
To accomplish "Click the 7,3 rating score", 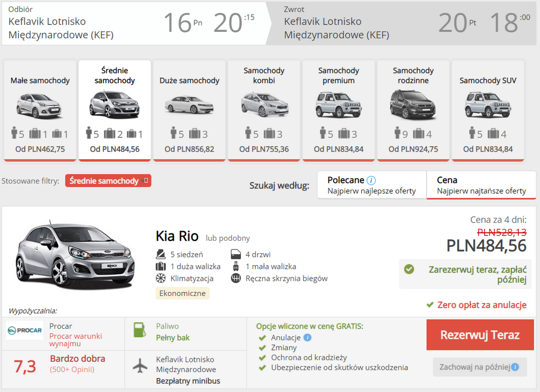I will 25,366.
